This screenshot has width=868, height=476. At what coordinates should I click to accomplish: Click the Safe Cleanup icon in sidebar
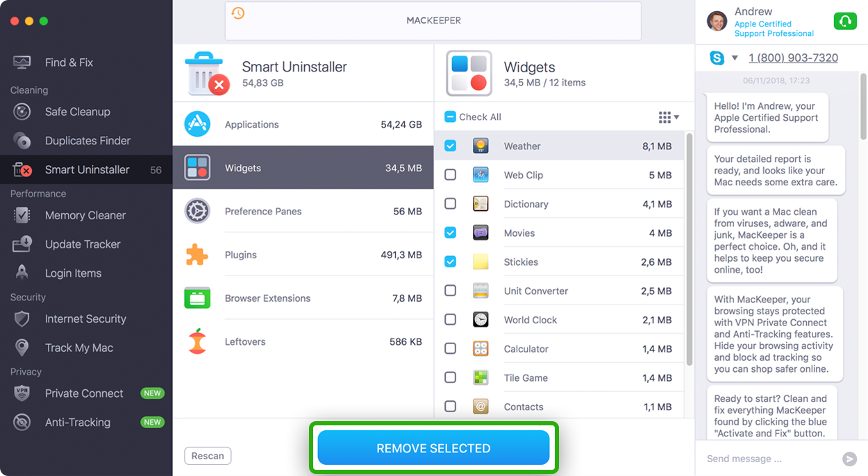[x=22, y=112]
